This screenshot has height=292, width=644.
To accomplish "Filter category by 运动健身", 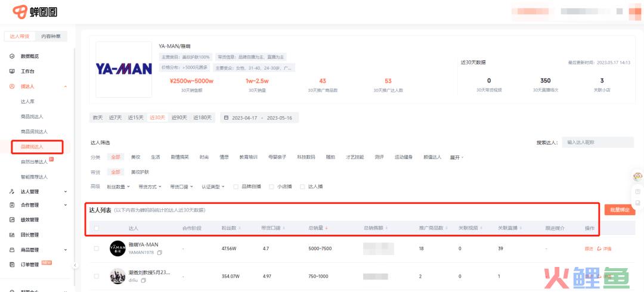I will 404,157.
